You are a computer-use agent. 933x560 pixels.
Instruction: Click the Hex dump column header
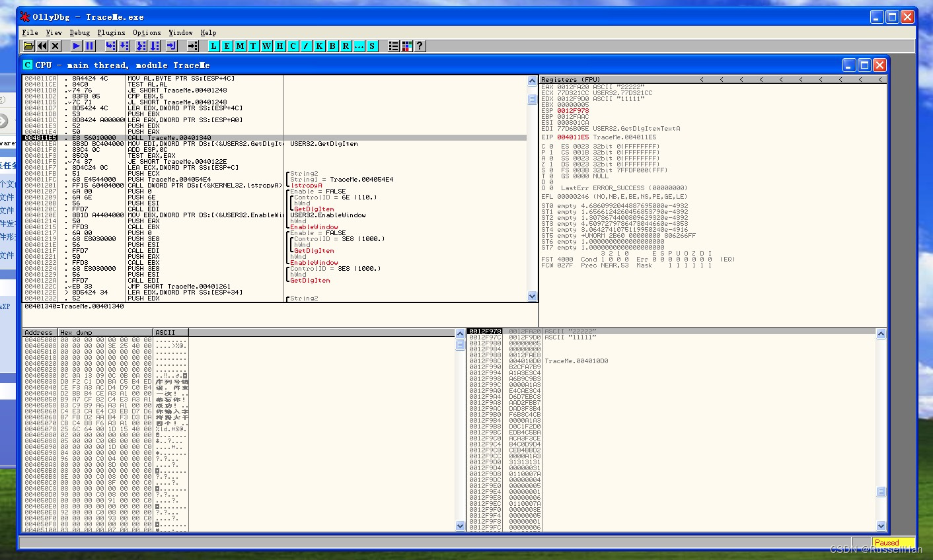click(x=106, y=332)
